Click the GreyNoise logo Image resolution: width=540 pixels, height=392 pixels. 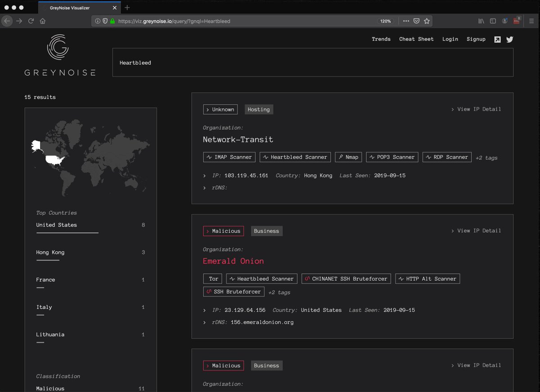59,54
